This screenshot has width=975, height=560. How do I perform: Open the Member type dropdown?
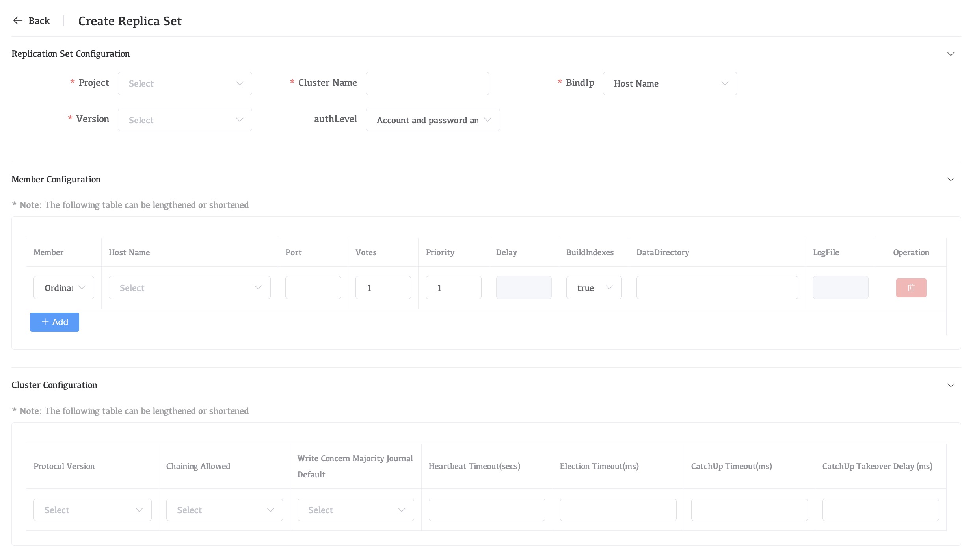[64, 288]
